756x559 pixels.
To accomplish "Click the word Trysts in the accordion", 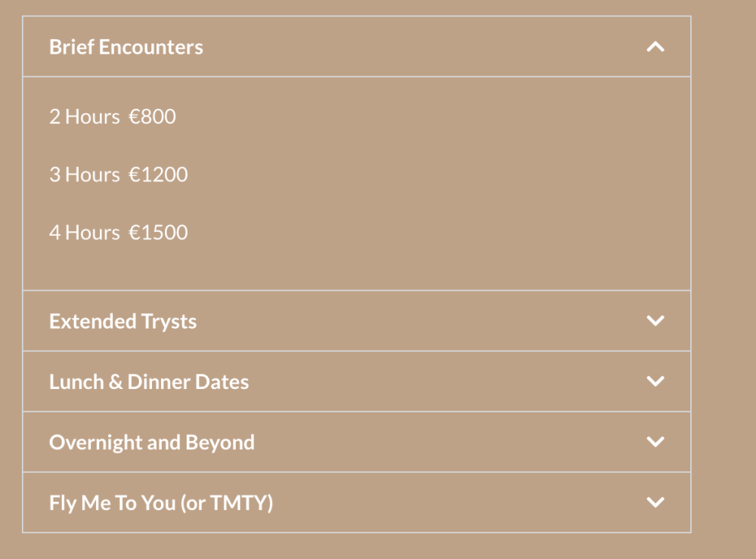I will (169, 322).
